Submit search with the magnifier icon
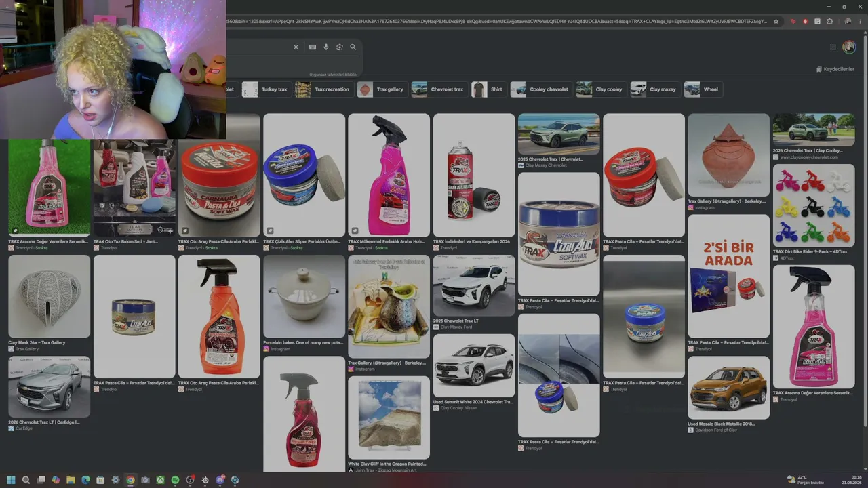Screen dimensions: 868x488 point(353,47)
